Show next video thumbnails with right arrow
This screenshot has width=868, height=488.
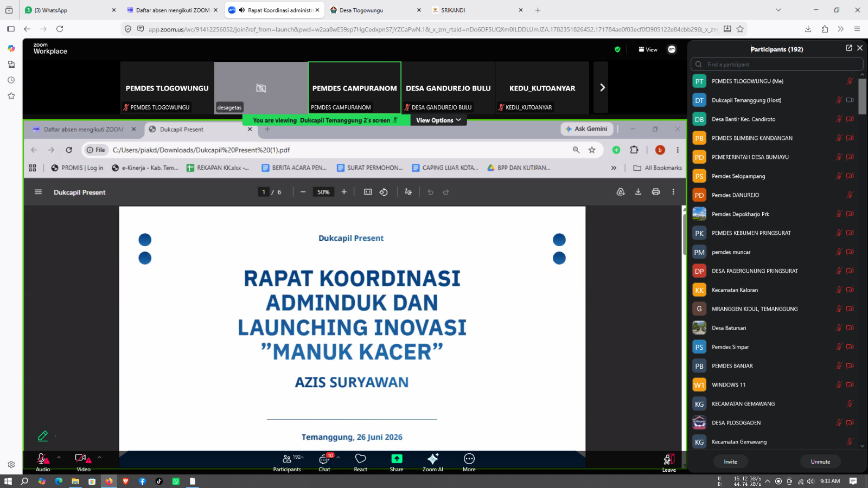602,87
